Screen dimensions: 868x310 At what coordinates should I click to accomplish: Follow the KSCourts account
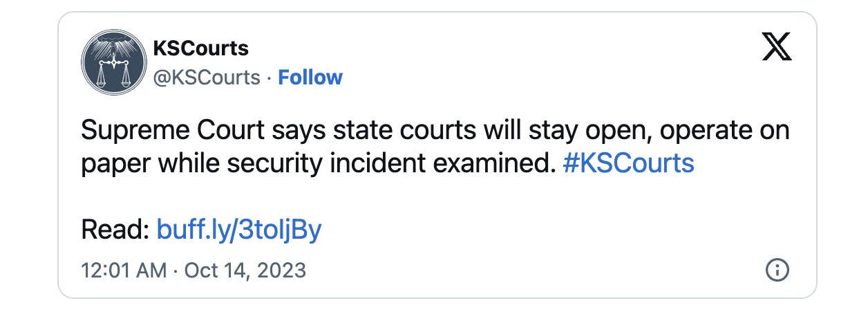coord(310,77)
